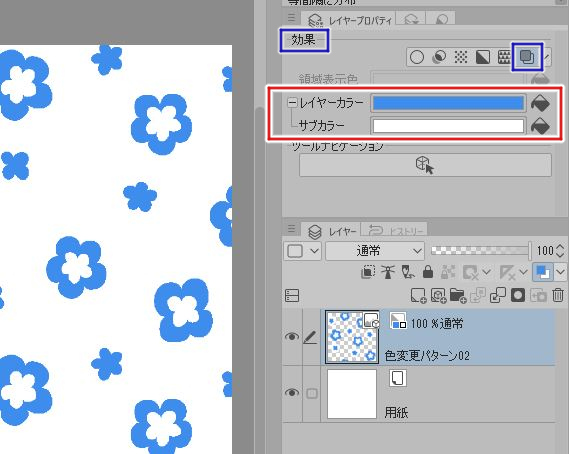Click the layer opacity slider

click(481, 250)
